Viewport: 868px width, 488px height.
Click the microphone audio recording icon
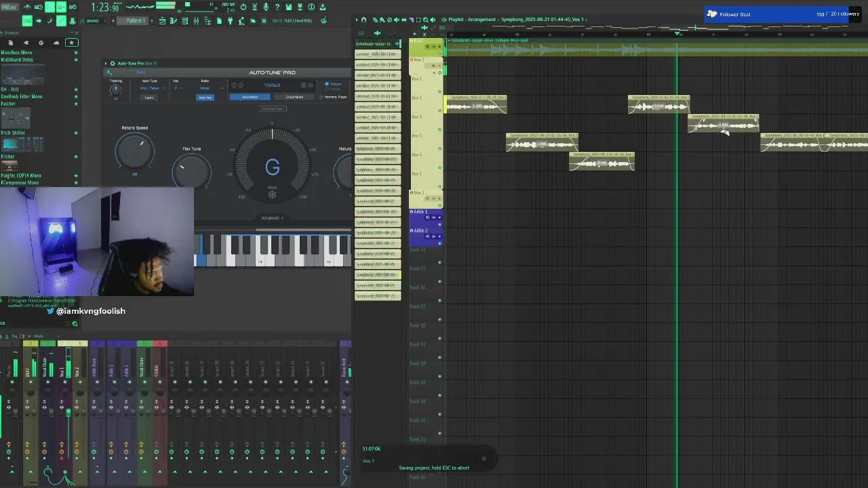(266, 7)
